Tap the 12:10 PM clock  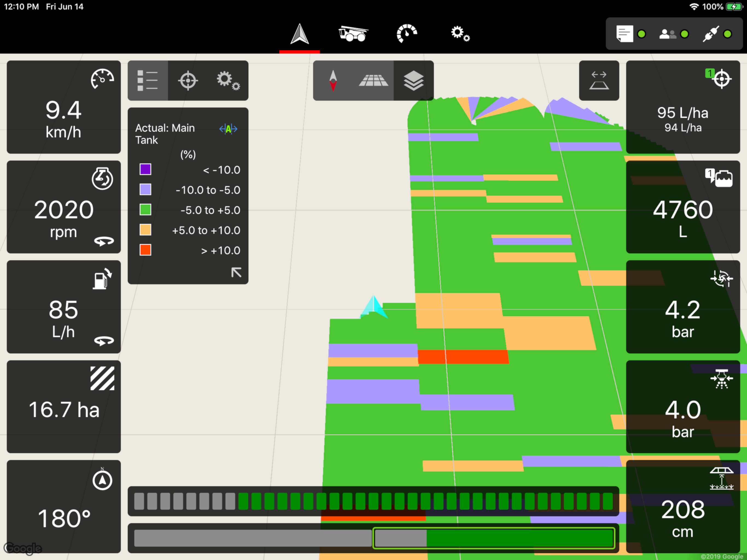point(21,6)
